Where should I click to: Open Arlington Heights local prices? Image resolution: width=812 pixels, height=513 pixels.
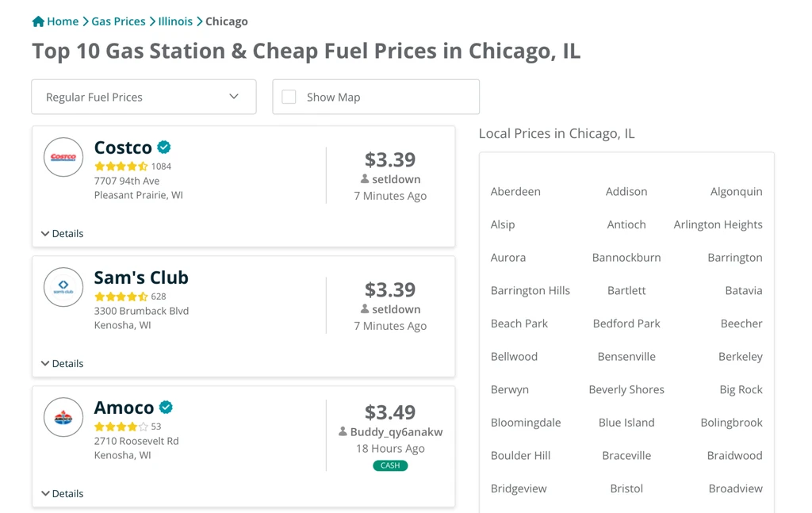718,224
